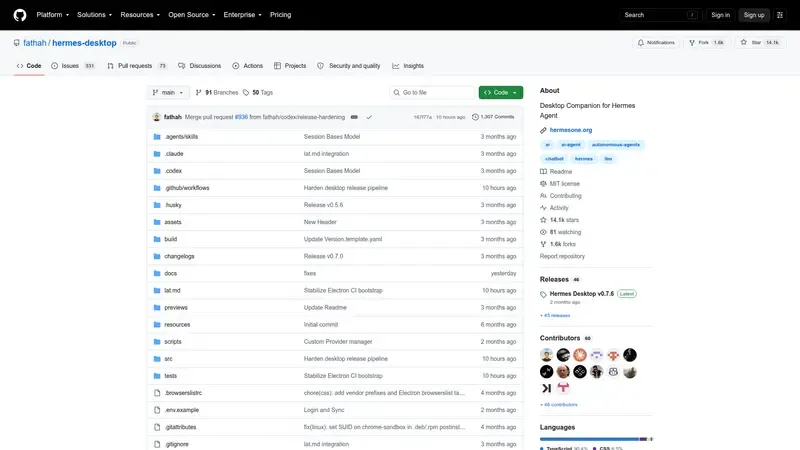
Task: Open the .env.example file
Action: coord(182,410)
